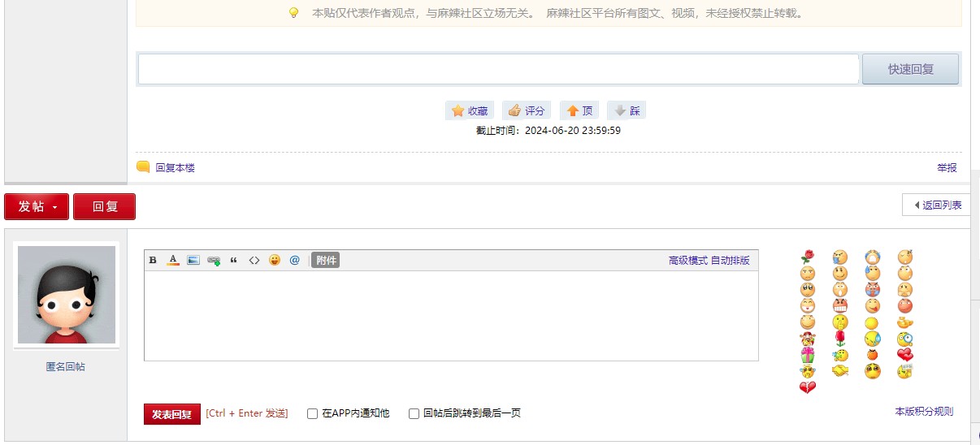Viewport: 980px width, 445px height.
Task: Insert the plain yellow ball emoticon
Action: pos(873,322)
